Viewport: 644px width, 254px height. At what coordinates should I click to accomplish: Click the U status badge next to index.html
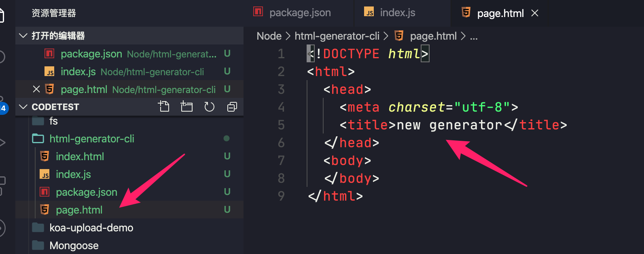pyautogui.click(x=227, y=156)
